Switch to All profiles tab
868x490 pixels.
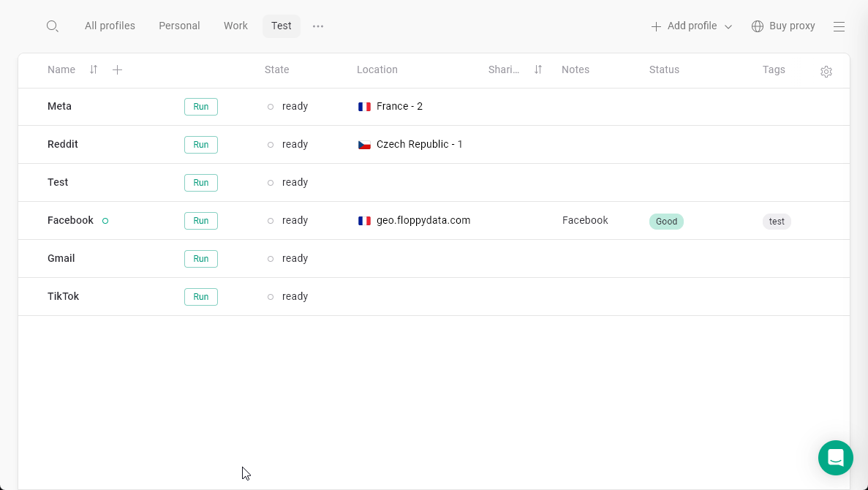(x=110, y=26)
